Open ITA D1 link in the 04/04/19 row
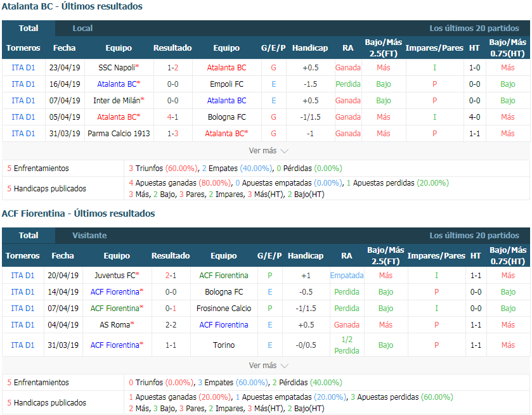The image size is (532, 415). [x=23, y=325]
